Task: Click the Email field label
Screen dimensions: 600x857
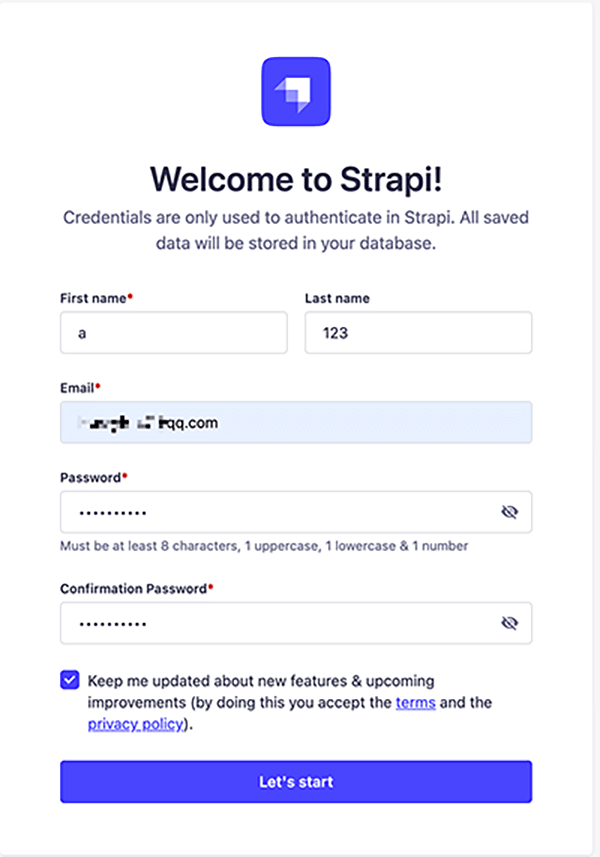Action: 78,387
